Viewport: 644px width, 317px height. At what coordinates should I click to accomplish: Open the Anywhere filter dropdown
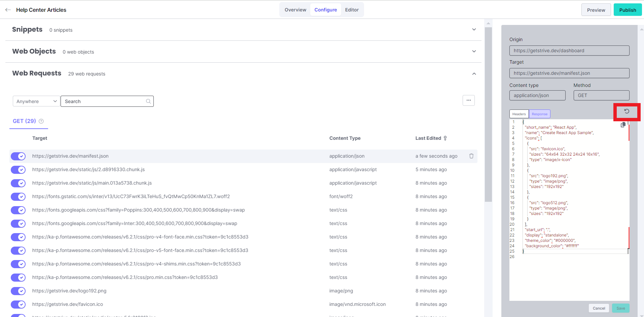tap(36, 101)
